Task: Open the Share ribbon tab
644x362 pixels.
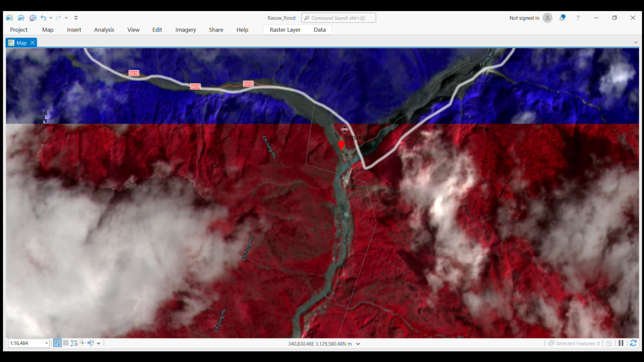Action: (216, 30)
